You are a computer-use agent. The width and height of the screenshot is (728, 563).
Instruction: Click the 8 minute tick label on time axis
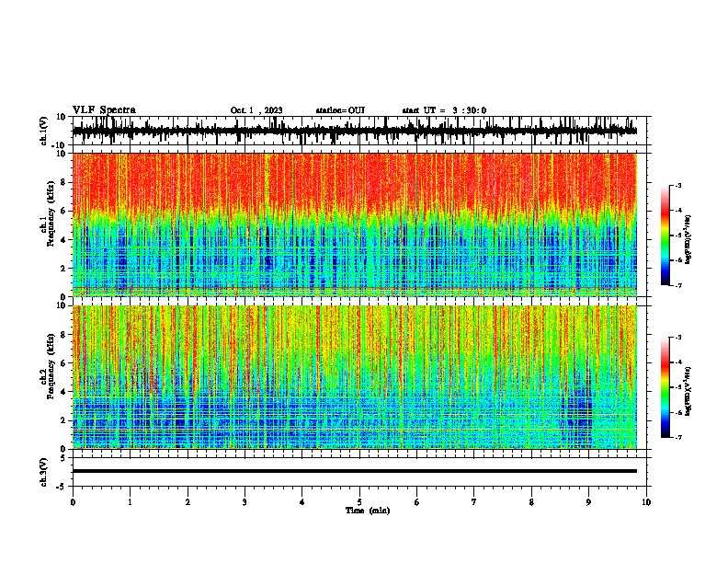(x=531, y=502)
